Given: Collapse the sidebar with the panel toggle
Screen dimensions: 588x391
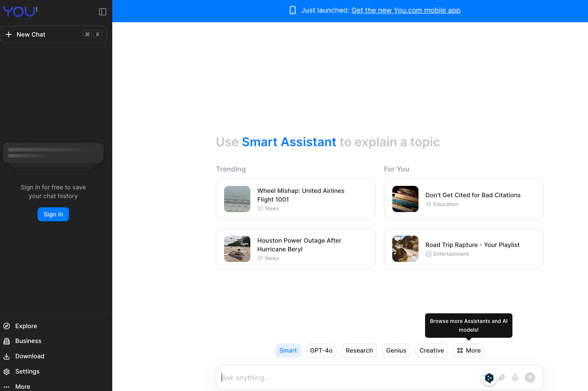Looking at the screenshot, I should 103,12.
